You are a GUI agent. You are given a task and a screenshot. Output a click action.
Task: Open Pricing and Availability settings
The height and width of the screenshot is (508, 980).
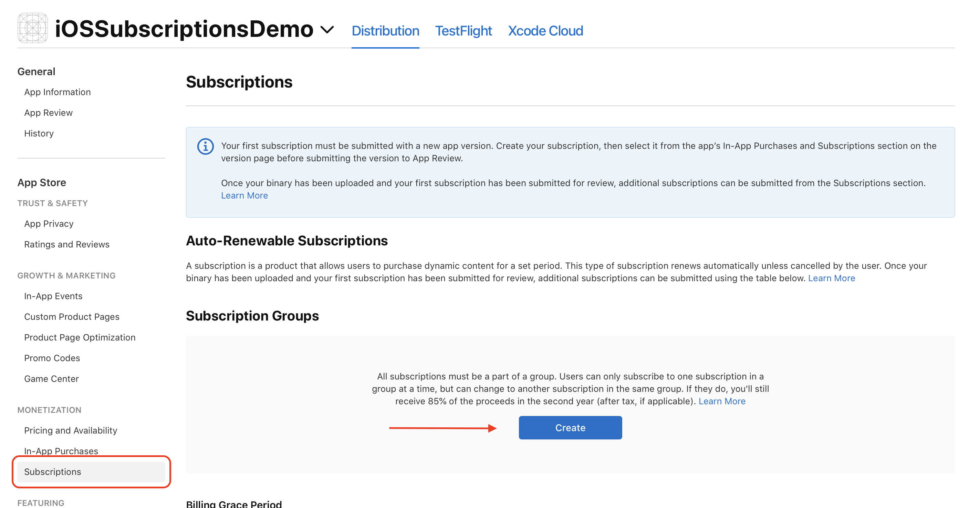[x=70, y=430]
